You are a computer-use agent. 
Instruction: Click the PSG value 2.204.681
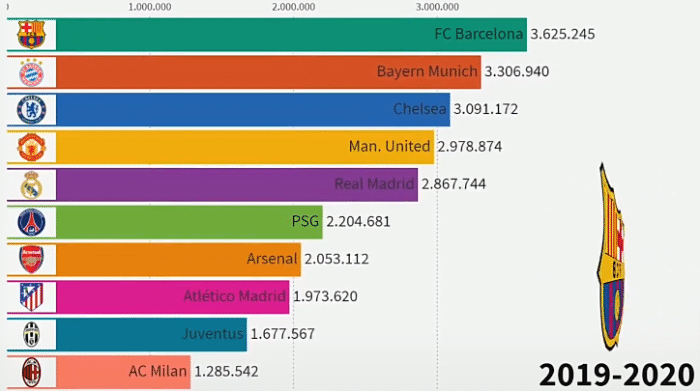358,221
